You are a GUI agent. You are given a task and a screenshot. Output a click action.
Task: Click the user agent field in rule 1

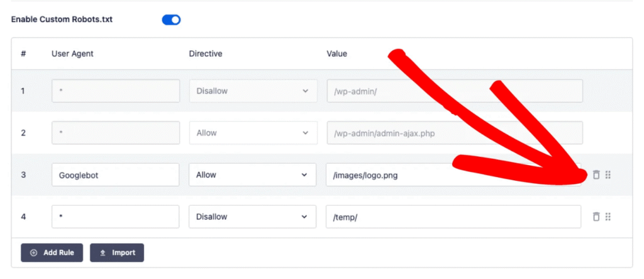coord(115,91)
